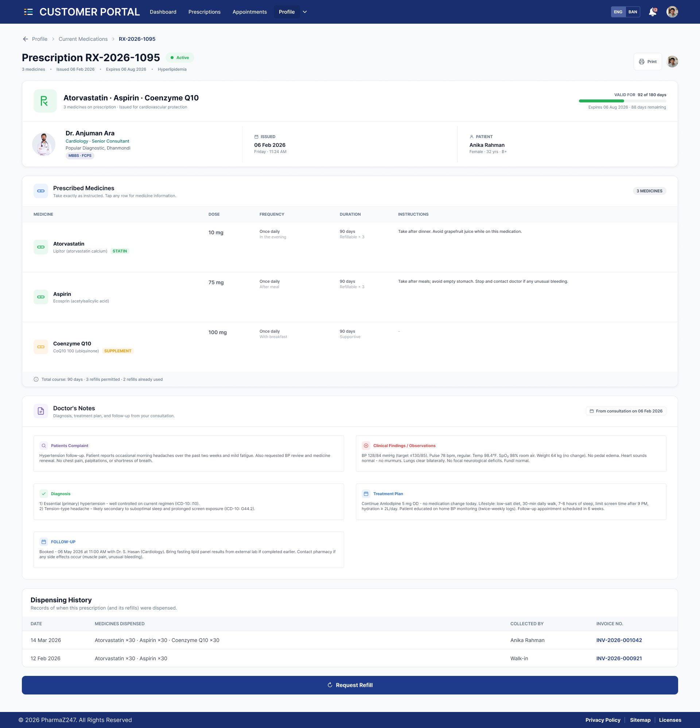
Task: Click the green Rx prescription icon
Action: (x=45, y=101)
